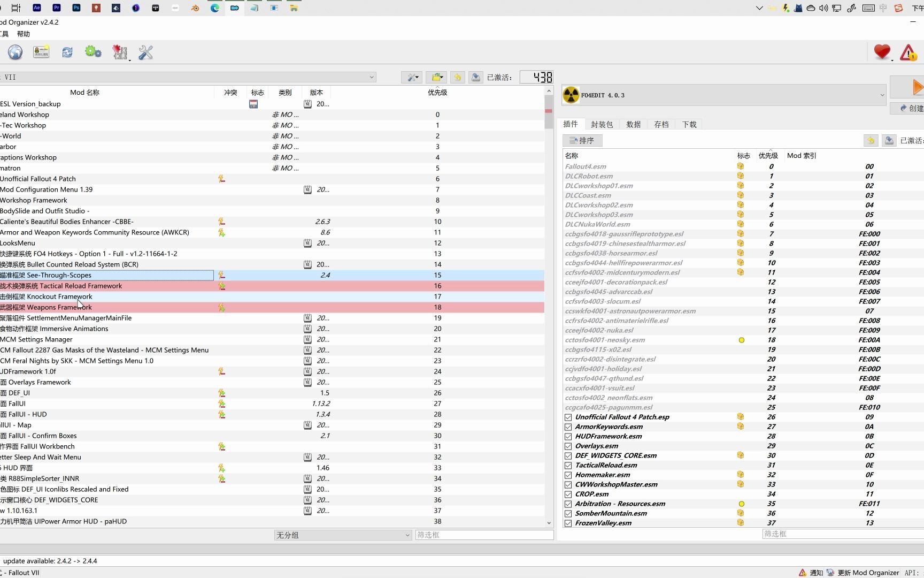
Task: Click the 创建 shortcut button
Action: (x=909, y=108)
